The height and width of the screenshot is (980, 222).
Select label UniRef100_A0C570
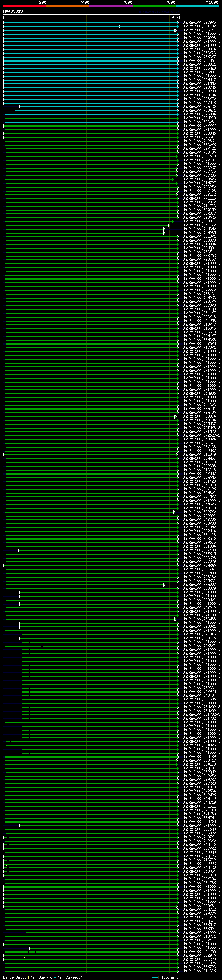click(199, 156)
